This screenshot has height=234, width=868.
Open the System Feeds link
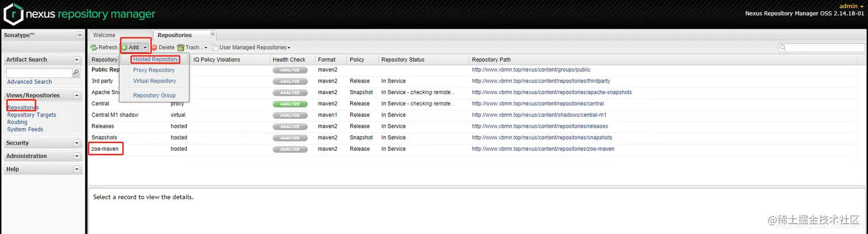(25, 129)
